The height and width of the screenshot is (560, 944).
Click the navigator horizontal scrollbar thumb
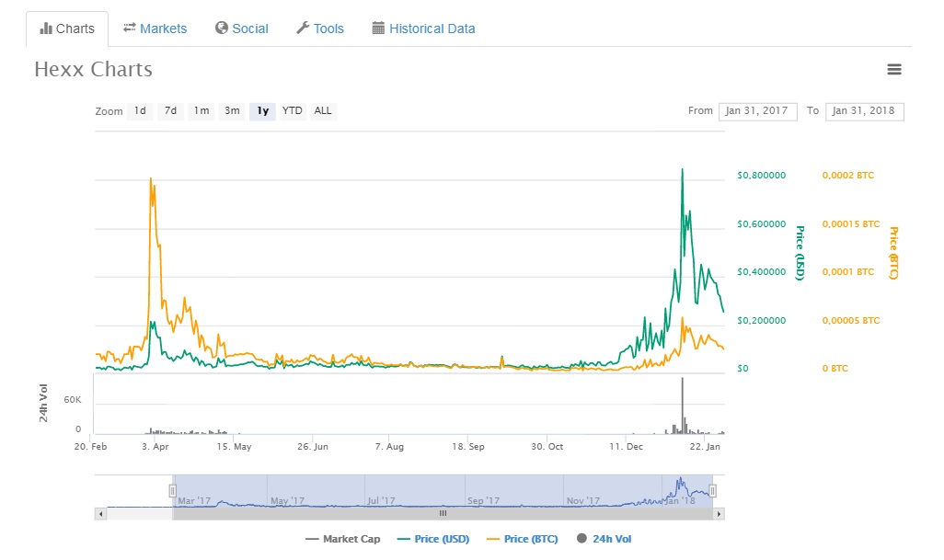443,514
